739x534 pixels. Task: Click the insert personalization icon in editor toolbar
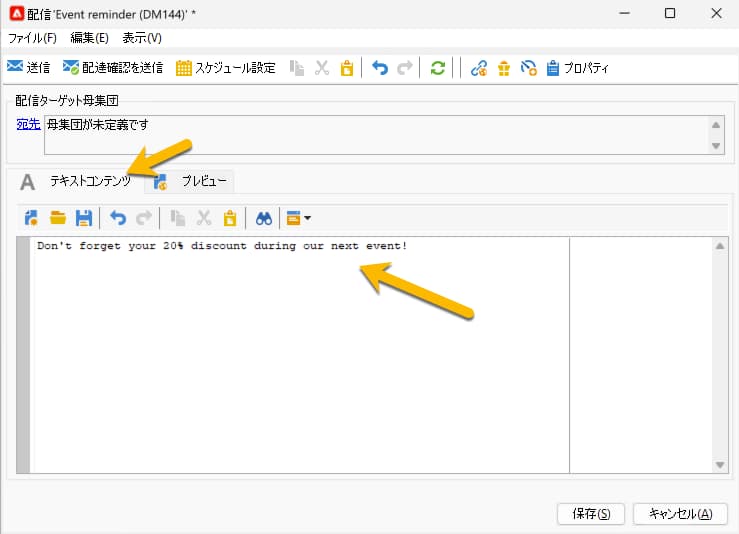click(x=32, y=218)
